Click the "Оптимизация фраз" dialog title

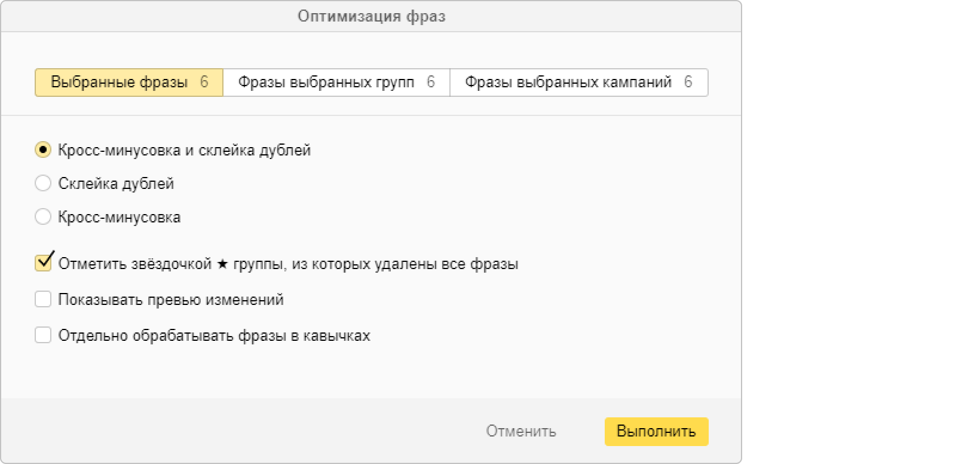[x=372, y=16]
